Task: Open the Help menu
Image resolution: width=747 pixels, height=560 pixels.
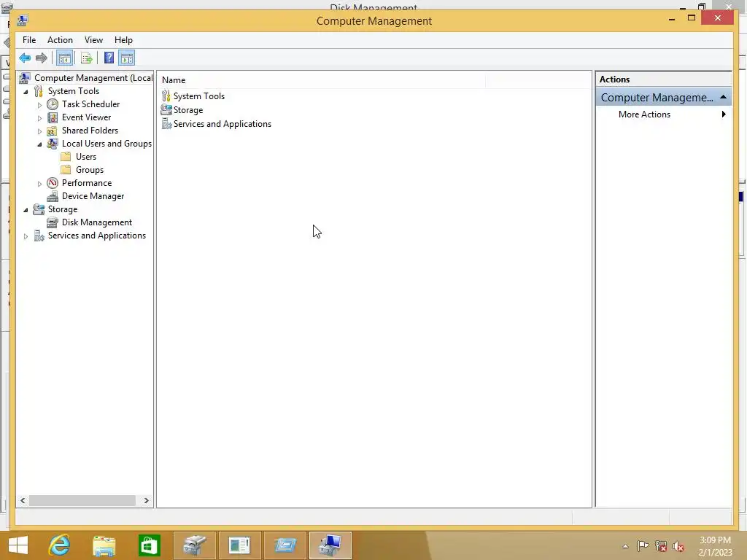Action: pos(123,40)
